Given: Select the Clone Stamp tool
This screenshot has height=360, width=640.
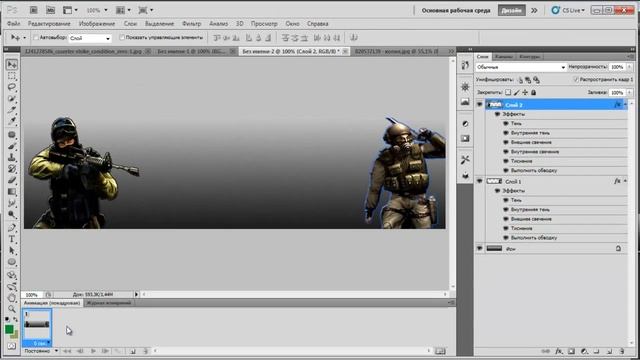Looking at the screenshot, I should pyautogui.click(x=12, y=158).
